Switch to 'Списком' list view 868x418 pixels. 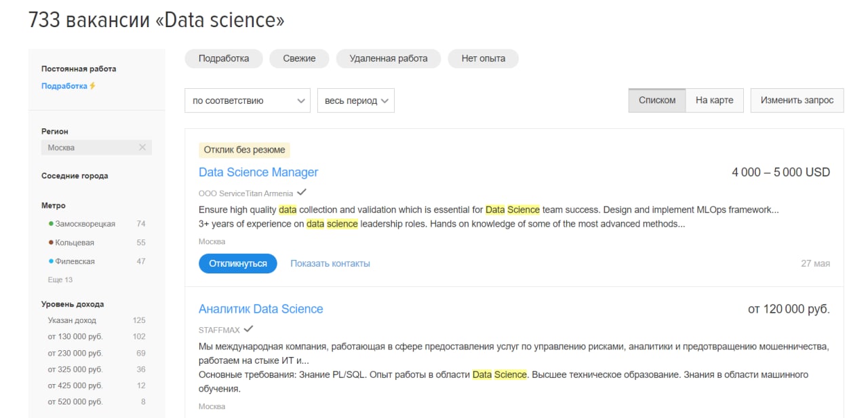click(657, 100)
